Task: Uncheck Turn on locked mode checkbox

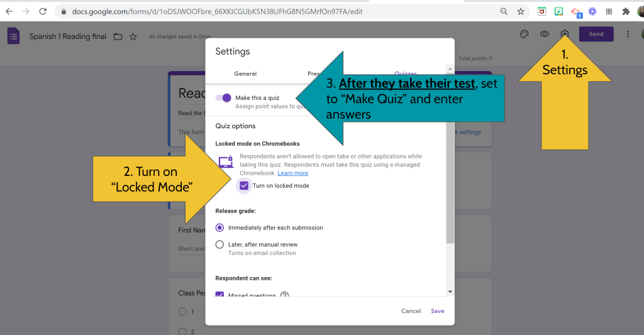Action: (x=244, y=185)
